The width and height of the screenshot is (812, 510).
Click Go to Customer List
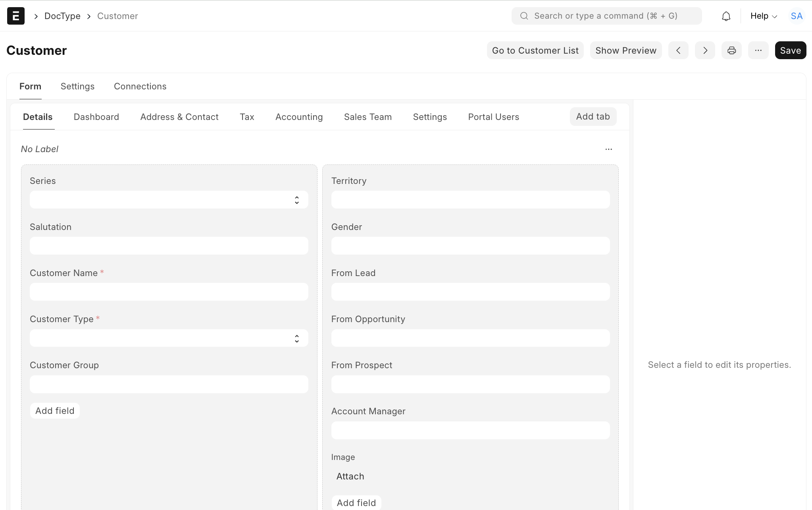click(535, 50)
